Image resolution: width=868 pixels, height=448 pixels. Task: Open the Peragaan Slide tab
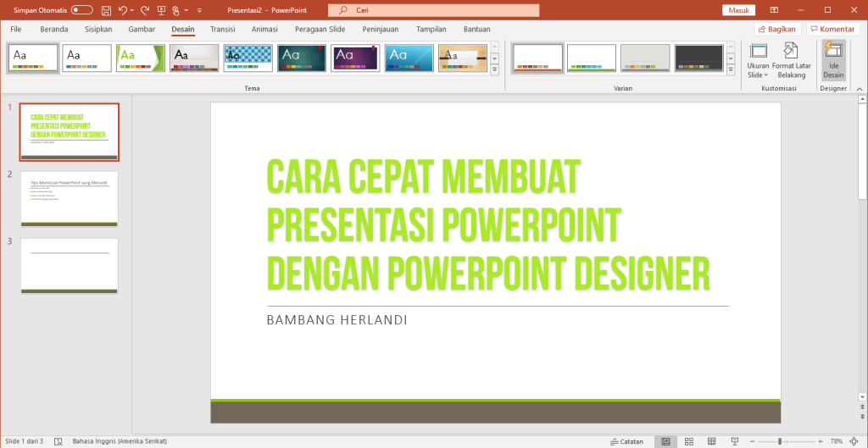(320, 30)
